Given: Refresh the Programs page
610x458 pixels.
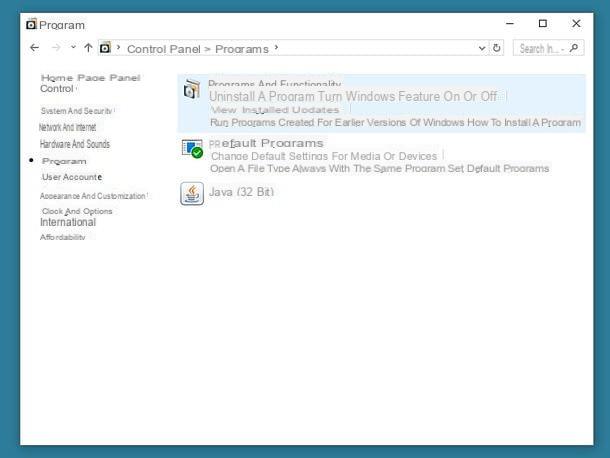Looking at the screenshot, I should point(496,48).
